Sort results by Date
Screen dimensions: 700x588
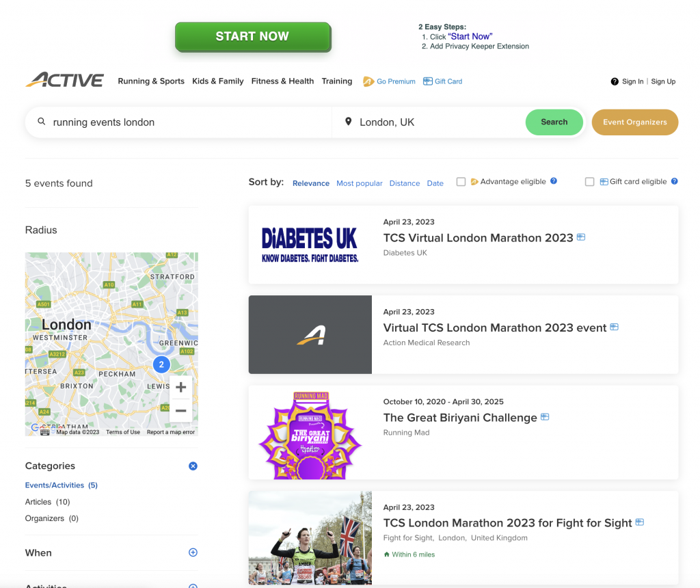(435, 183)
